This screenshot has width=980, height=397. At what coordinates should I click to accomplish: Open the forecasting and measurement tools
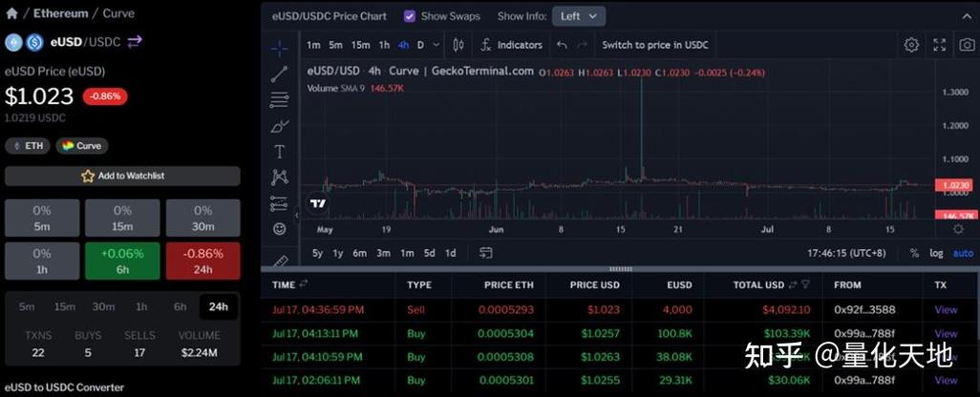[279, 203]
